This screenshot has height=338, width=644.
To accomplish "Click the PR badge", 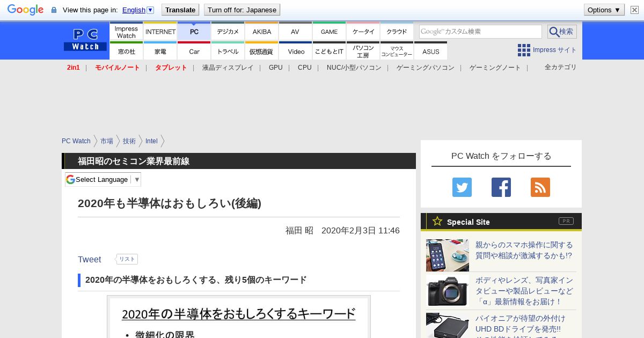I will (566, 221).
